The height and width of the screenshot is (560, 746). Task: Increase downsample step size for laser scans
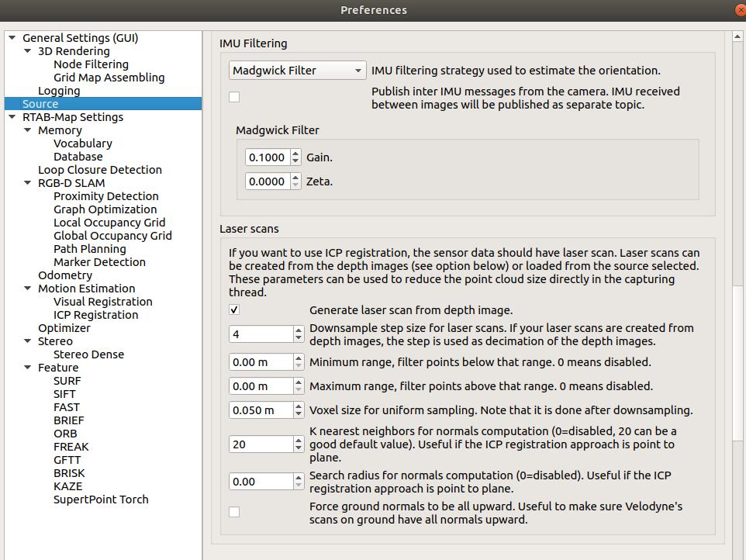[299, 330]
